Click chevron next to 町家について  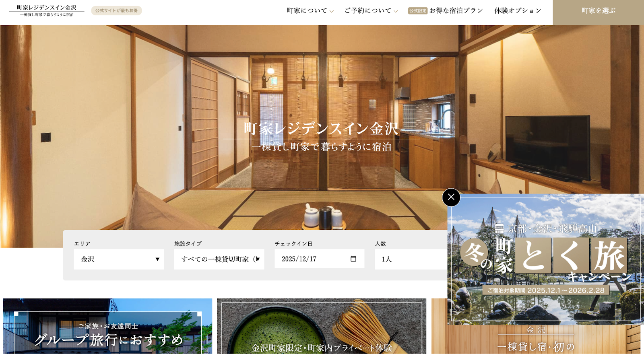(332, 11)
